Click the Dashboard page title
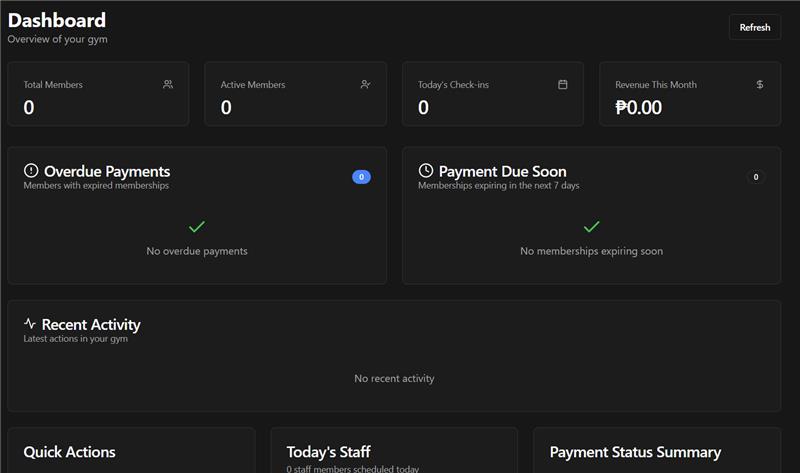The width and height of the screenshot is (800, 473). click(57, 20)
